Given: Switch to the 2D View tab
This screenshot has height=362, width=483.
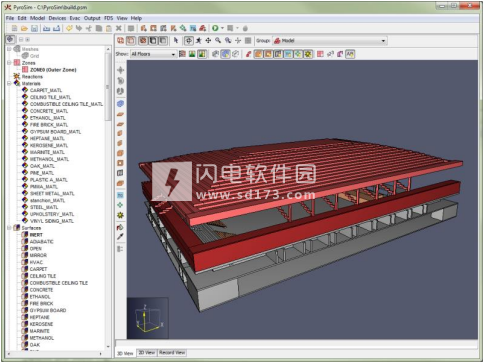Looking at the screenshot, I should click(146, 353).
